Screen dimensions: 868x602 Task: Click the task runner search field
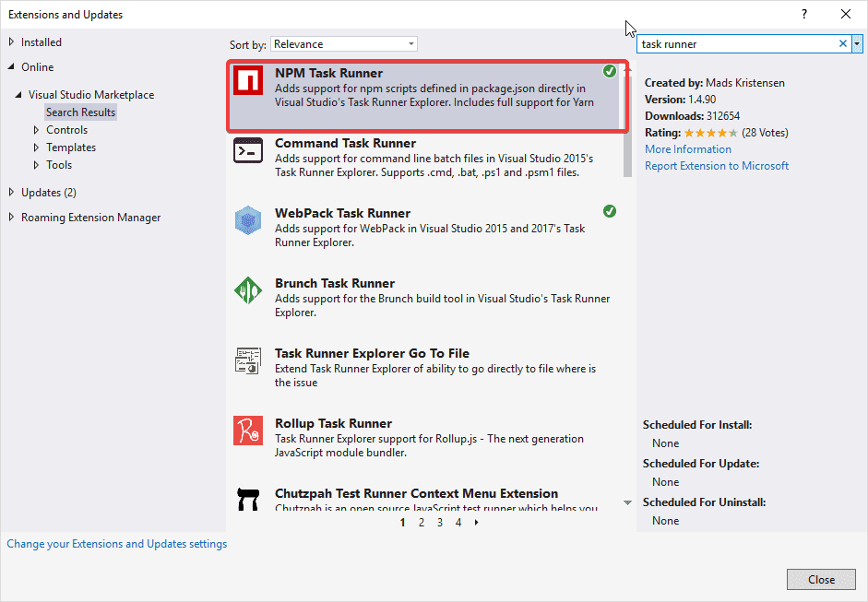(736, 43)
